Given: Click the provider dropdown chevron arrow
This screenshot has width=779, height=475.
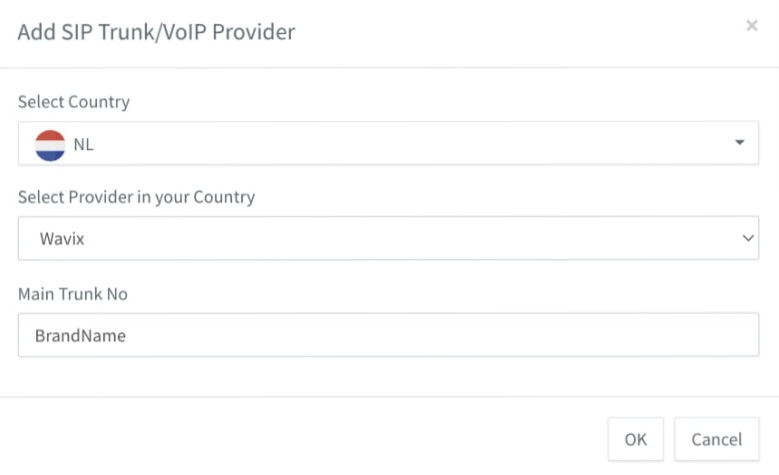Looking at the screenshot, I should pyautogui.click(x=747, y=238).
